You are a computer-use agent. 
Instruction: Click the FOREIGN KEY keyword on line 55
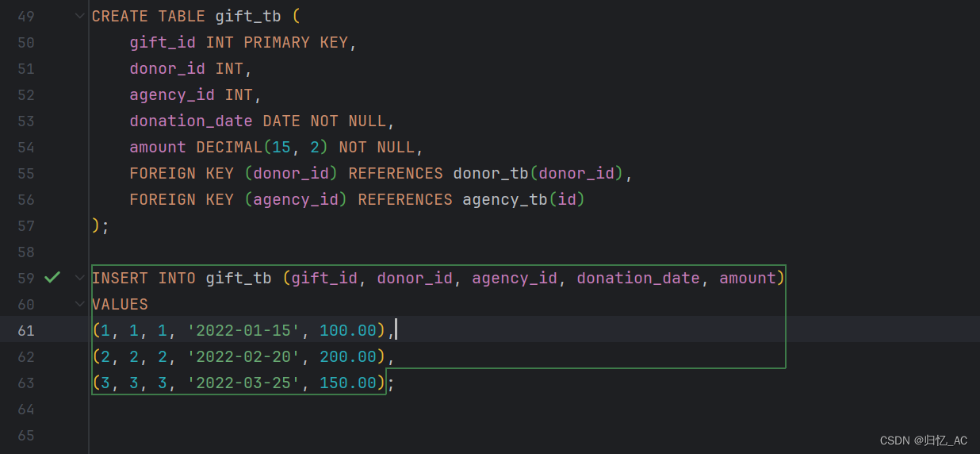click(182, 173)
